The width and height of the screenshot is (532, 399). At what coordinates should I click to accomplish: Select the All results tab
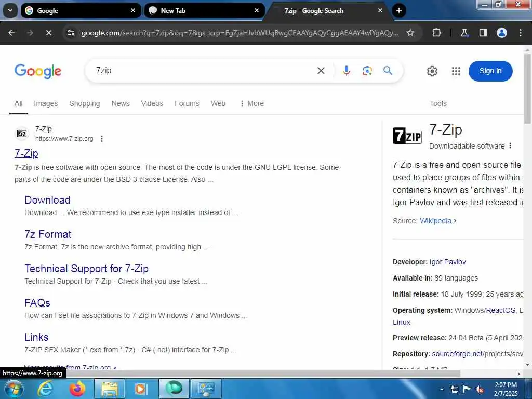tap(19, 103)
